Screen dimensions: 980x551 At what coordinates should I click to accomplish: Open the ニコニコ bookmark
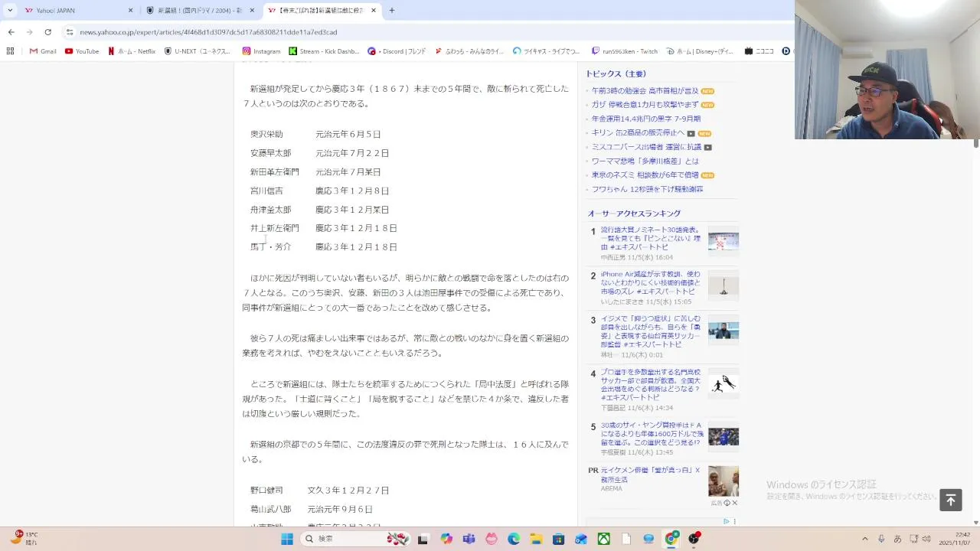758,51
